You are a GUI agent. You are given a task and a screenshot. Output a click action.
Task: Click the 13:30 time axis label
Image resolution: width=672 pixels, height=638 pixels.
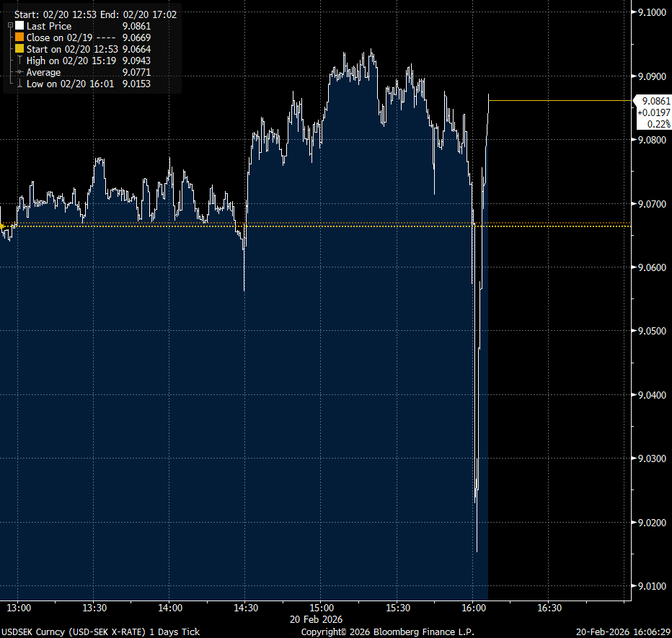click(94, 608)
